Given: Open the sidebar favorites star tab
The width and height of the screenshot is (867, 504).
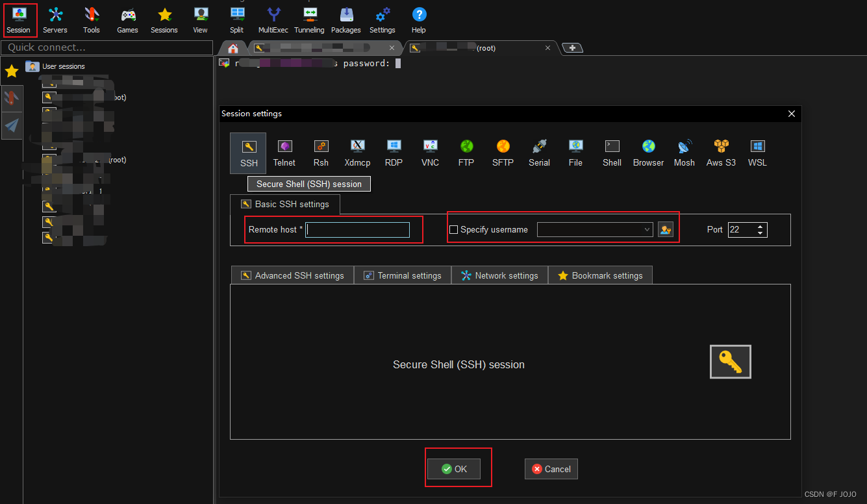Looking at the screenshot, I should click(12, 71).
